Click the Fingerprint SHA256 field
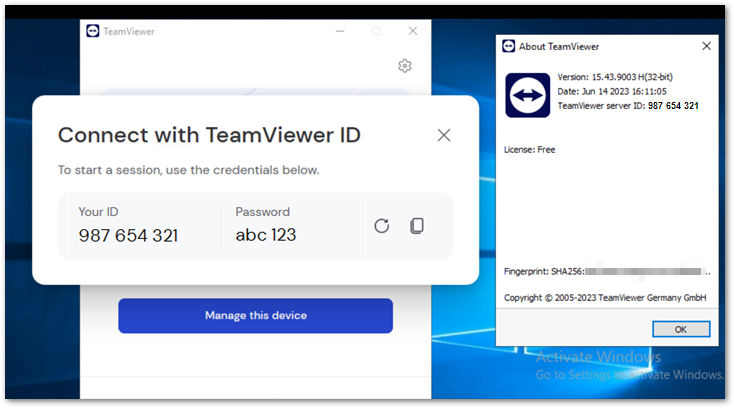734x408 pixels. pyautogui.click(x=607, y=271)
